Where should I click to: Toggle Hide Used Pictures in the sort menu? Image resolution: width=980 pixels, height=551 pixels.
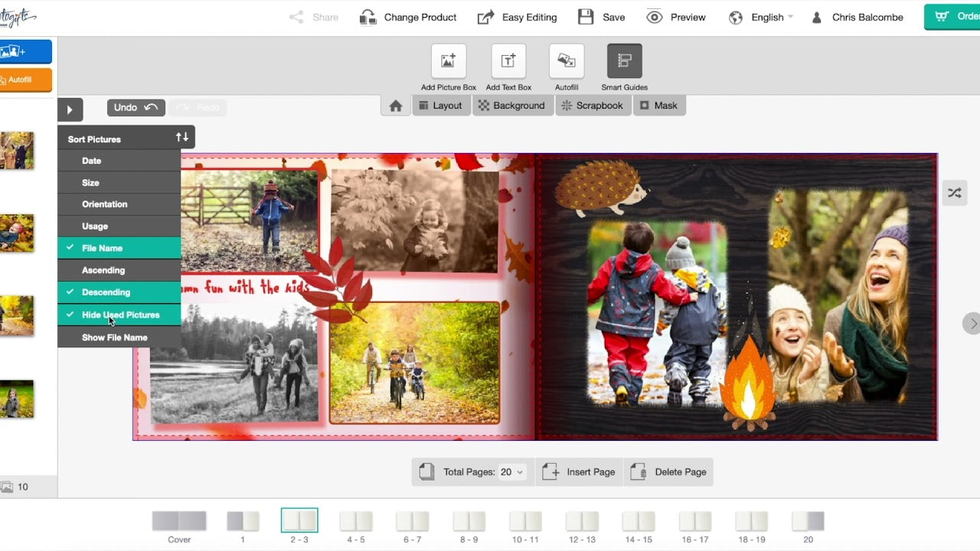[x=119, y=315]
